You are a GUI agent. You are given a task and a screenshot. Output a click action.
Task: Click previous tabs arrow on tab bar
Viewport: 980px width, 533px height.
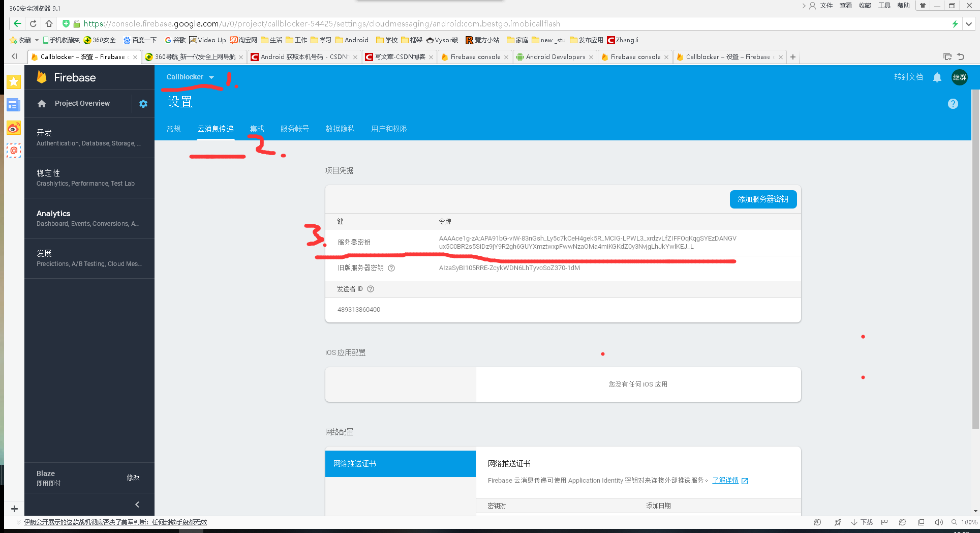(14, 56)
